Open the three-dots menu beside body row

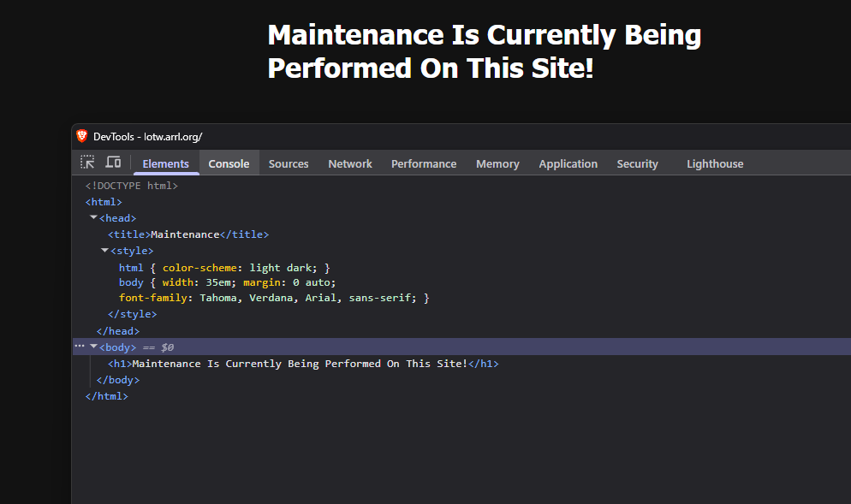(80, 347)
